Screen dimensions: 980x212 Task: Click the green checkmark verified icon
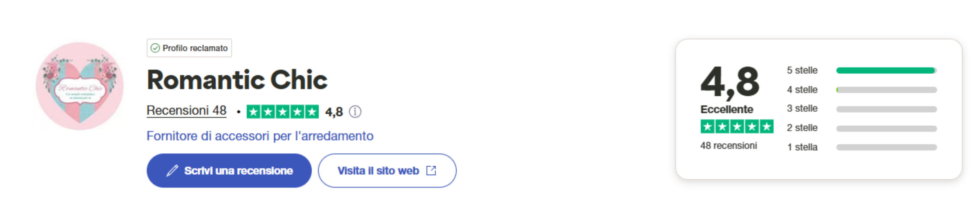click(155, 48)
